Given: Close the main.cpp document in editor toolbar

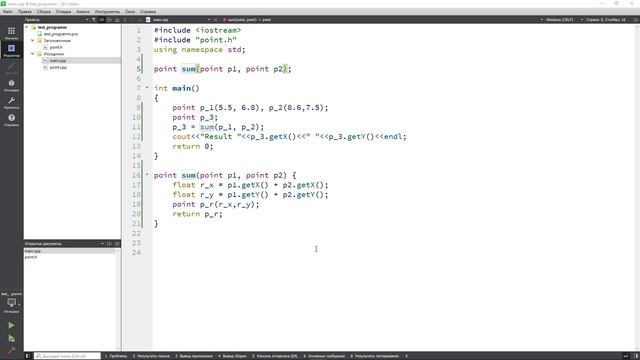Looking at the screenshot, I should pyautogui.click(x=216, y=20).
